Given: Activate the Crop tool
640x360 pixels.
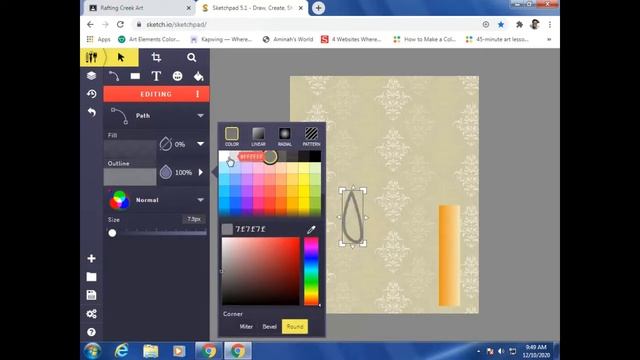Looking at the screenshot, I should tap(156, 58).
